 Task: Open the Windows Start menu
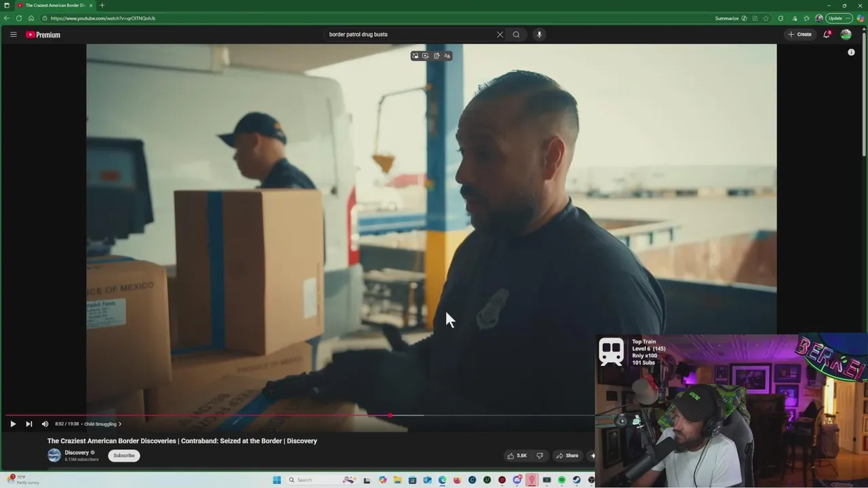(277, 480)
